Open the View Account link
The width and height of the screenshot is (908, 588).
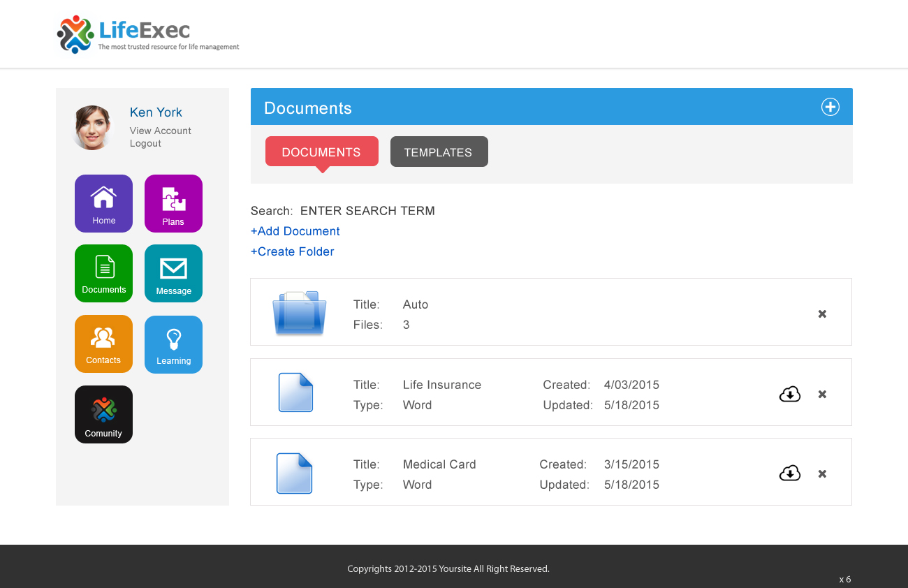(x=160, y=131)
